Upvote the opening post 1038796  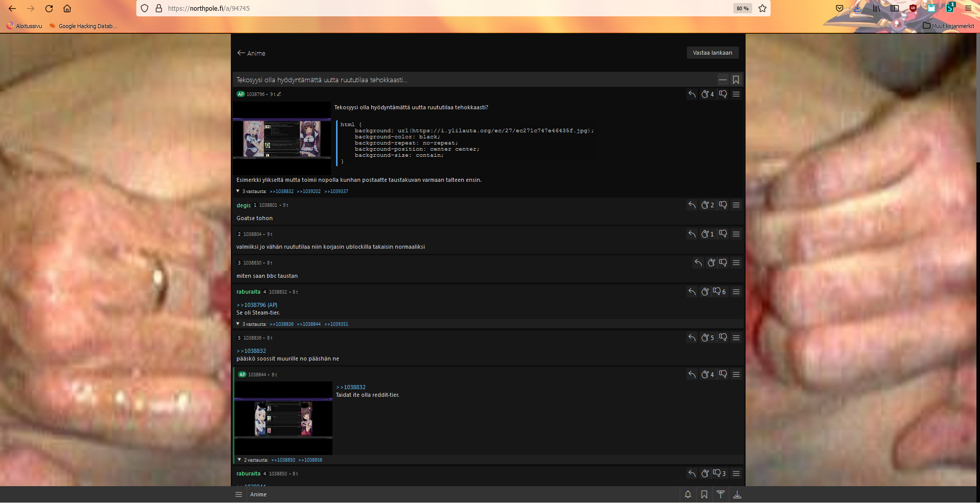coord(707,94)
